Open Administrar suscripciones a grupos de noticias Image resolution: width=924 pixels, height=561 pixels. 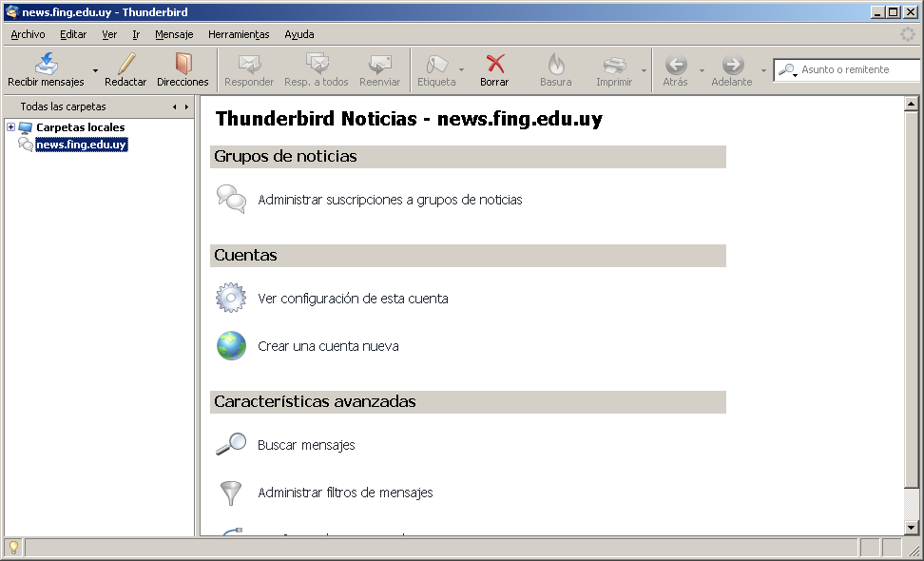point(390,200)
